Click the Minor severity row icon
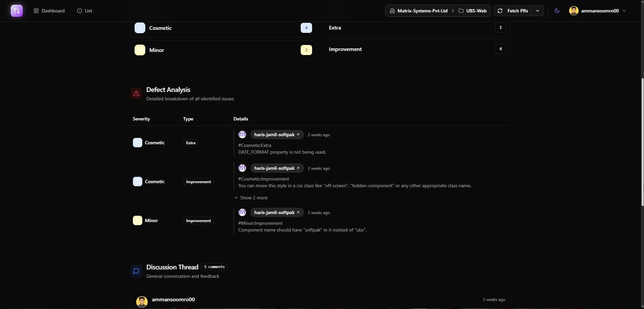 click(x=138, y=220)
